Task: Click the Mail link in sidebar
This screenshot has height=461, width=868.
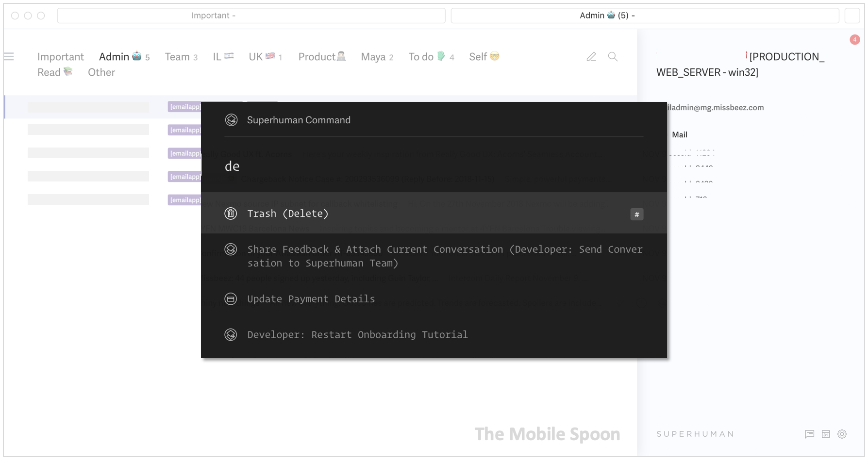Action: point(679,135)
